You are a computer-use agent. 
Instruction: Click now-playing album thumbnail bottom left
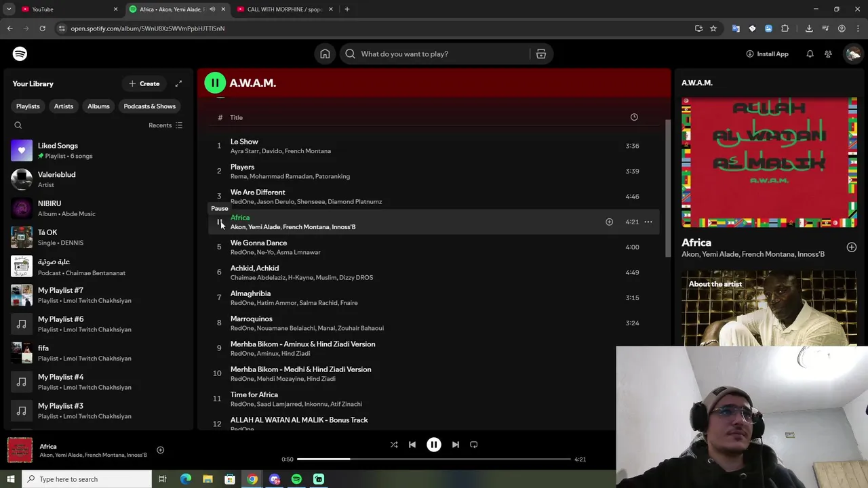coord(20,450)
